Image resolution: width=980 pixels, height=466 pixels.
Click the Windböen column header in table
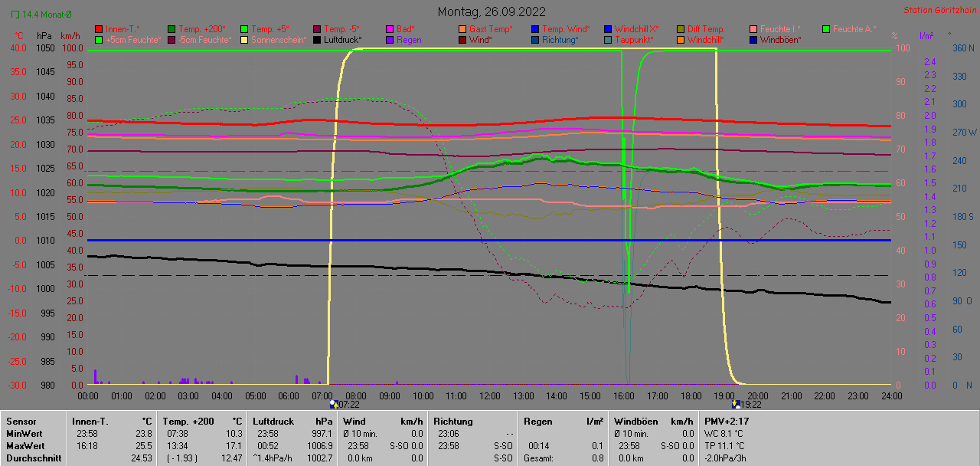[x=635, y=421]
